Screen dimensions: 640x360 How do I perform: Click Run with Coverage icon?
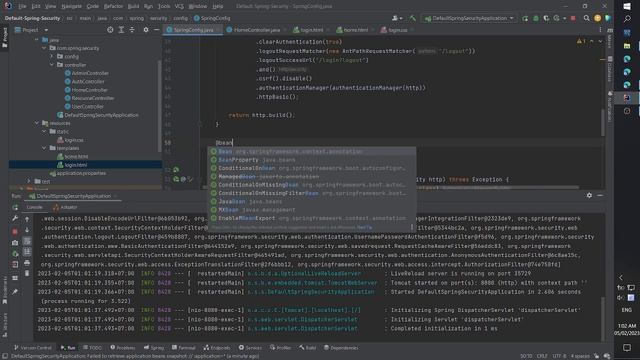click(546, 18)
